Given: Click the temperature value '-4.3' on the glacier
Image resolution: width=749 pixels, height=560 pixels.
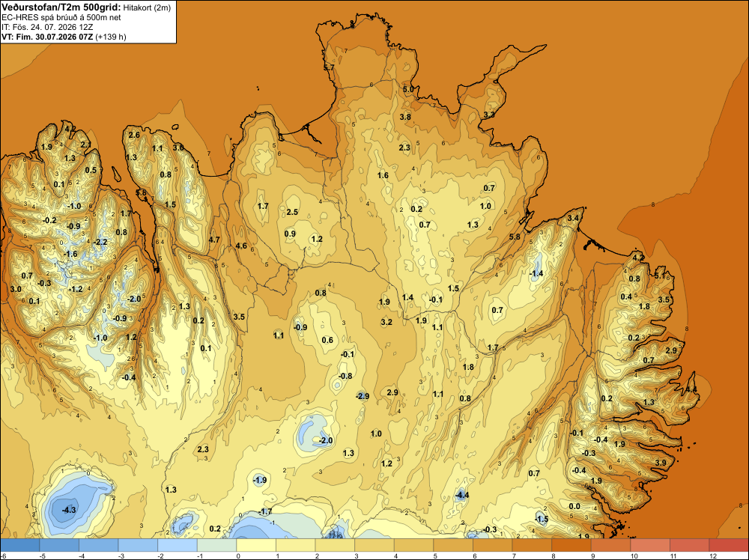Looking at the screenshot, I should coord(69,510).
